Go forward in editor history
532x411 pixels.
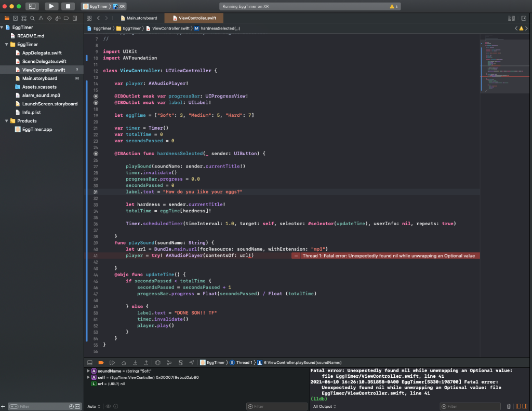[107, 18]
